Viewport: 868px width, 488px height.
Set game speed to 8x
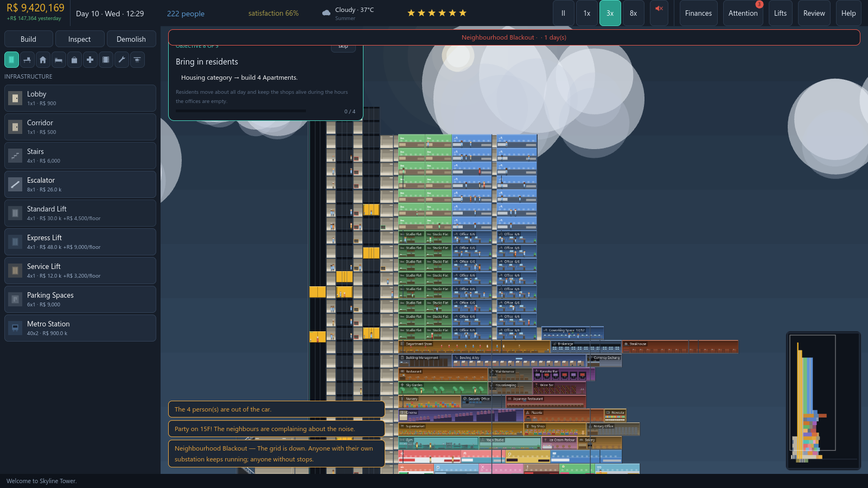(633, 13)
